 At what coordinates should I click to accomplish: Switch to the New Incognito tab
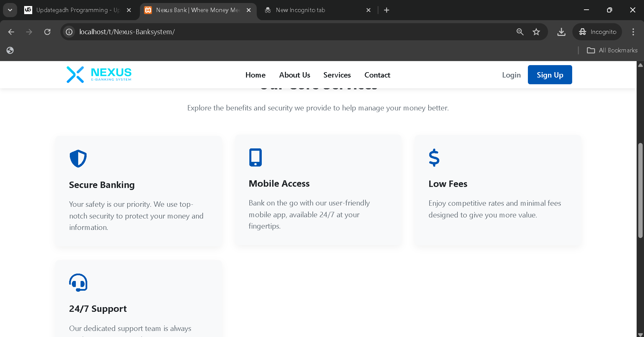click(300, 10)
